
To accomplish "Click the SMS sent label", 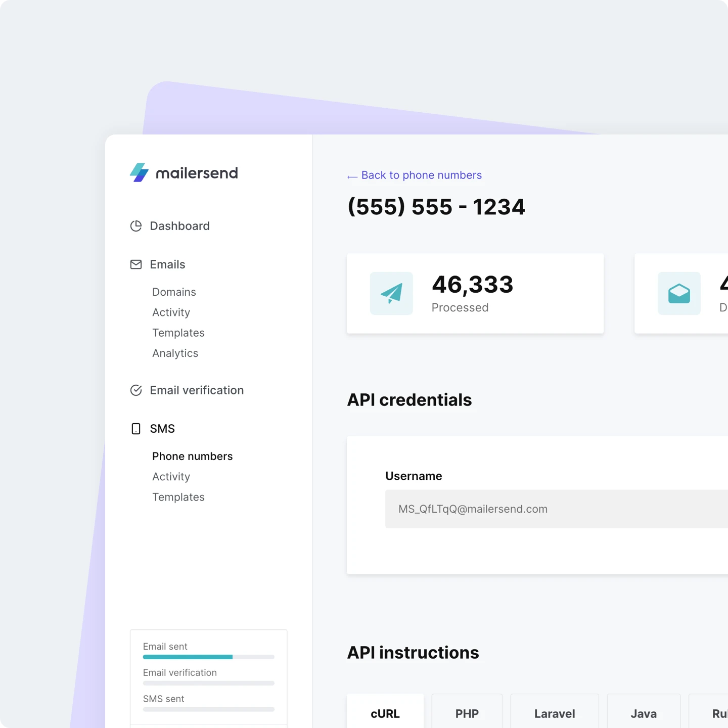I will [164, 699].
